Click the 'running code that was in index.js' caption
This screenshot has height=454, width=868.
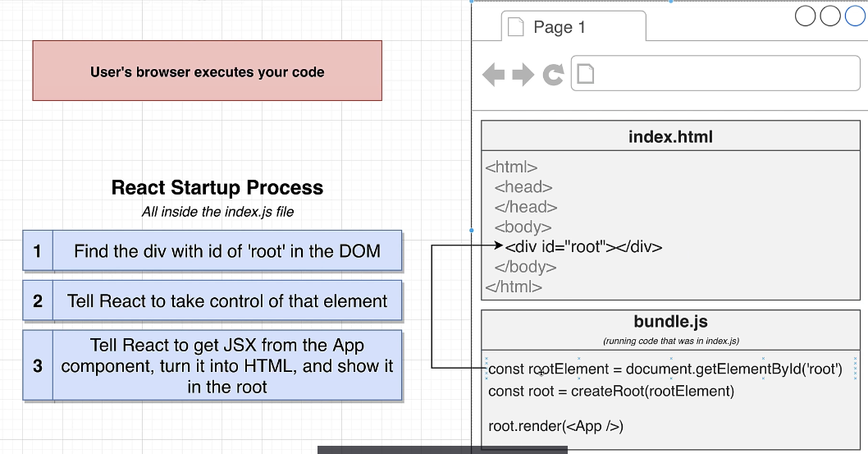(671, 341)
